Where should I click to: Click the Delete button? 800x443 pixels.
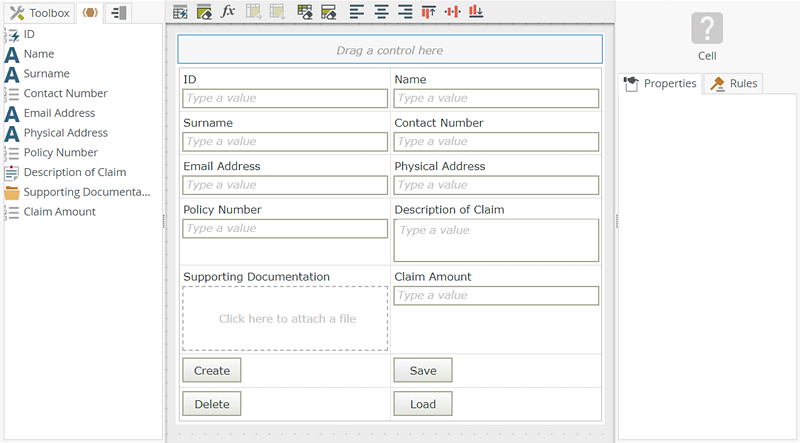click(x=211, y=404)
